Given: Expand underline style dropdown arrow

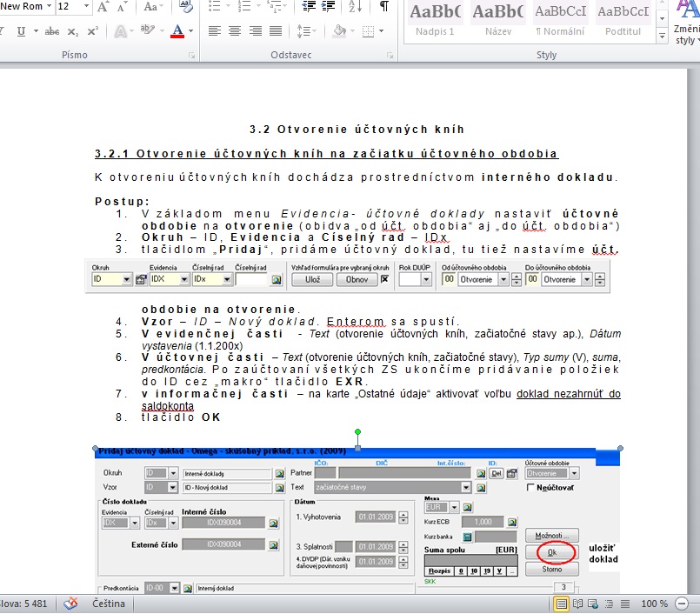Looking at the screenshot, I should click(x=36, y=31).
